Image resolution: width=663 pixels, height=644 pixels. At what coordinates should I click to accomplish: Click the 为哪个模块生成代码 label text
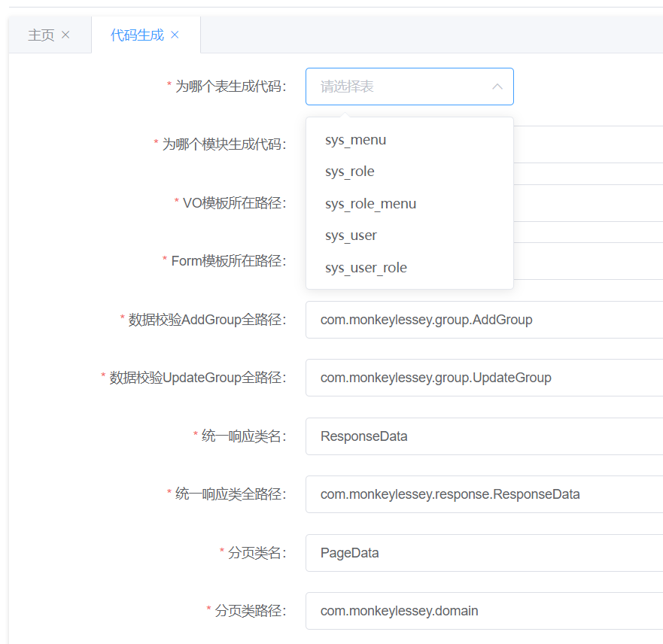coord(224,144)
